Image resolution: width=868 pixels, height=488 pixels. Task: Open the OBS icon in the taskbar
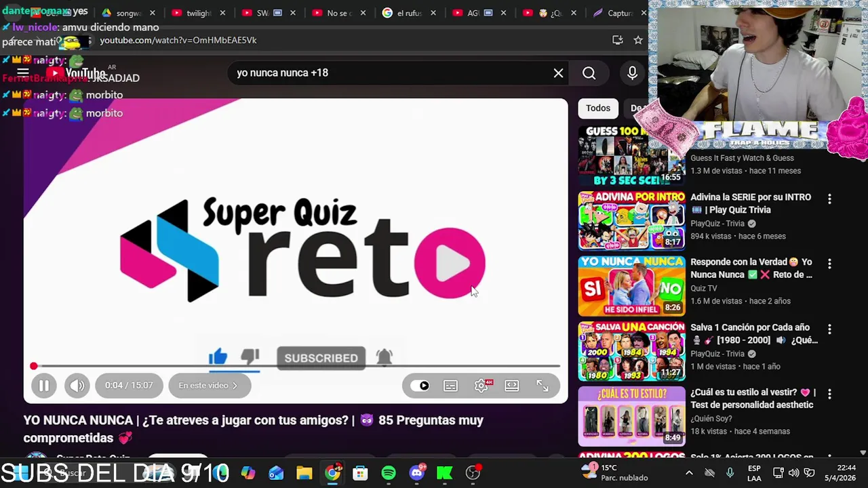pos(473,472)
